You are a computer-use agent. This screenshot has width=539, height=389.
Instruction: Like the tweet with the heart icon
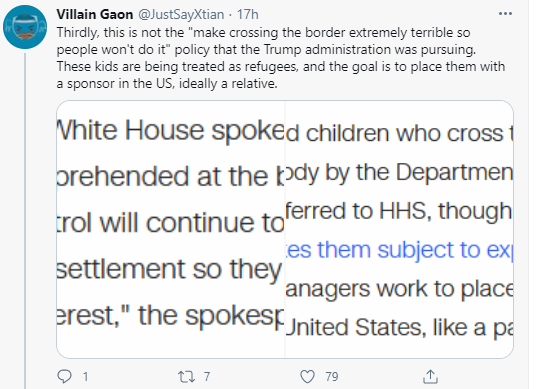point(307,377)
